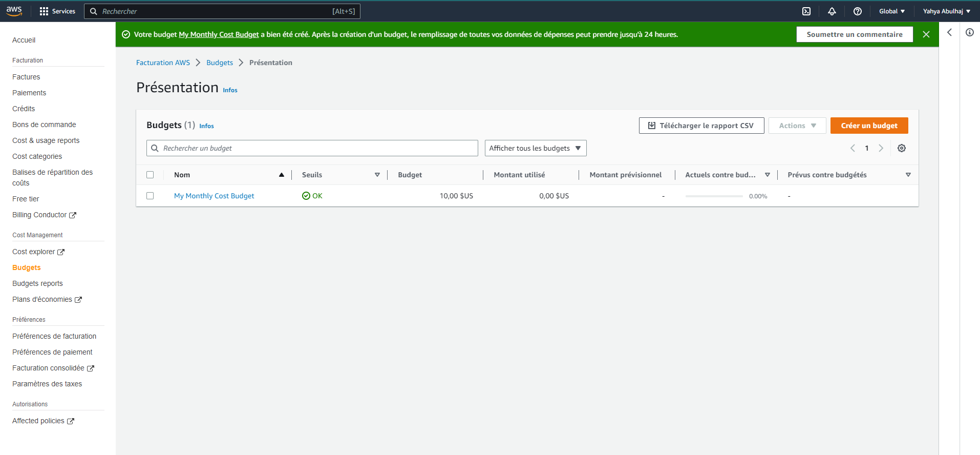Go to Budgets breadcrumb

point(220,63)
